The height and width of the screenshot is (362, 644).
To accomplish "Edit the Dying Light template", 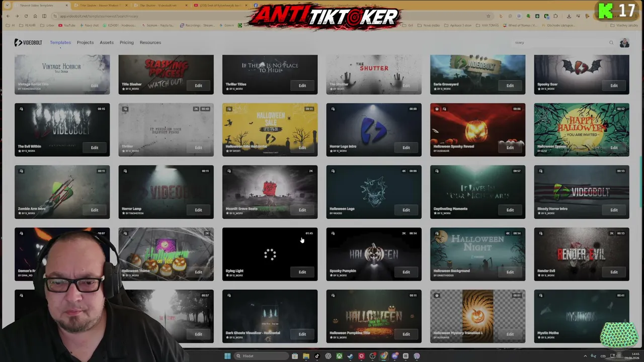I will (x=302, y=273).
